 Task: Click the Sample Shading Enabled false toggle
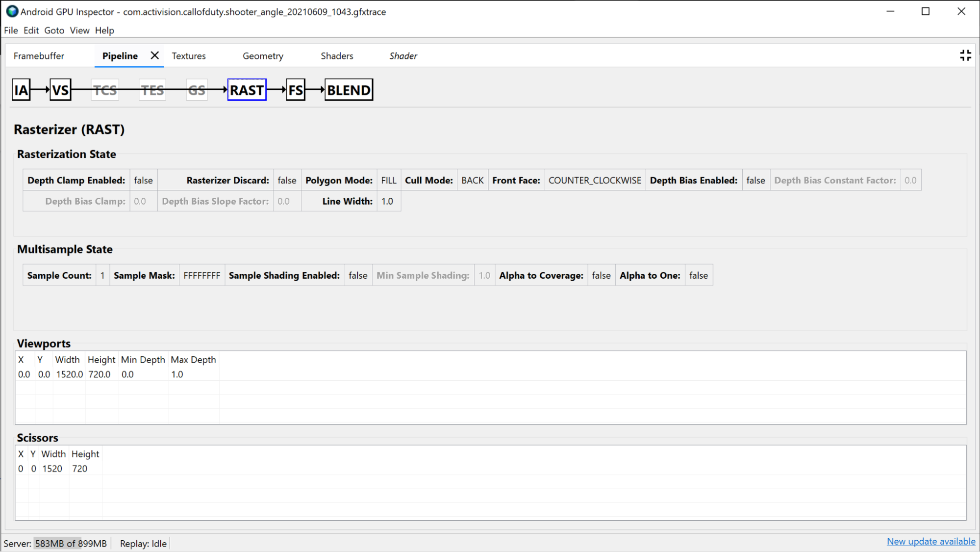coord(357,275)
